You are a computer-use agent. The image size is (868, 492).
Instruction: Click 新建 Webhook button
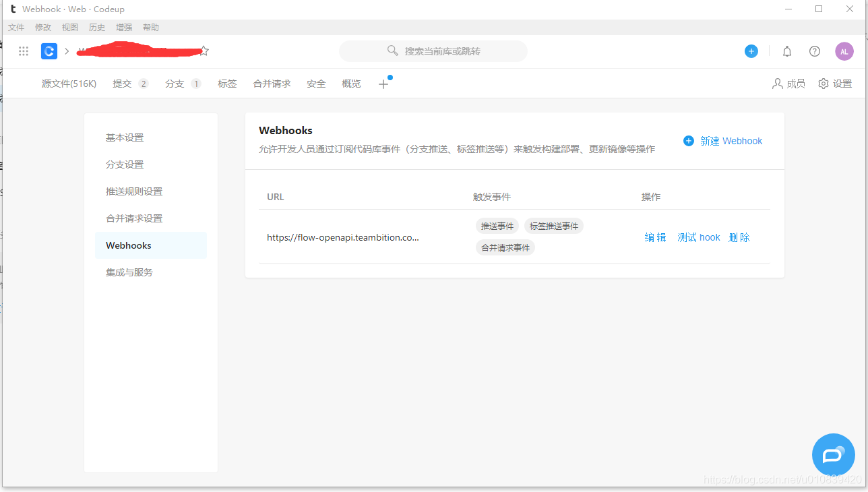click(723, 141)
